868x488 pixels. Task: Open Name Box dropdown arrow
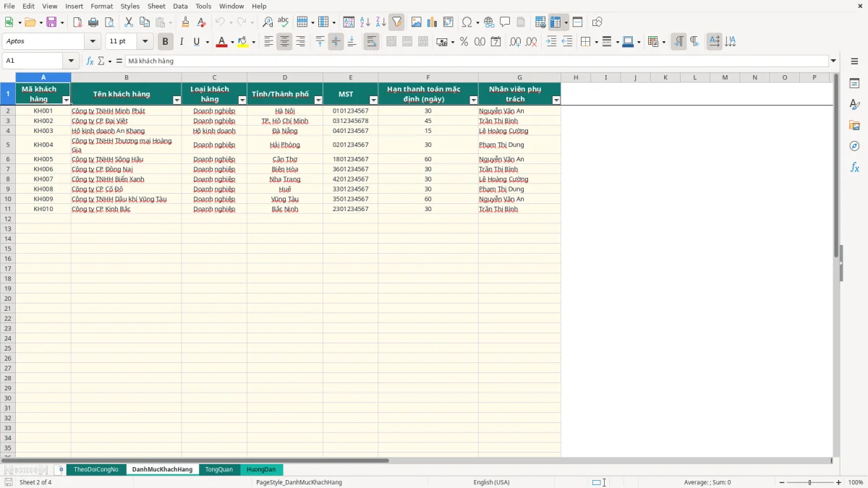[x=71, y=61]
